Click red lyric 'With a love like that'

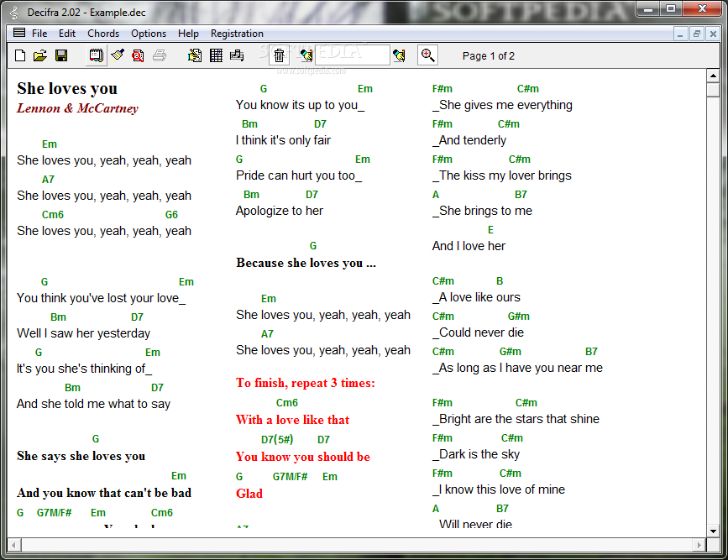[292, 420]
